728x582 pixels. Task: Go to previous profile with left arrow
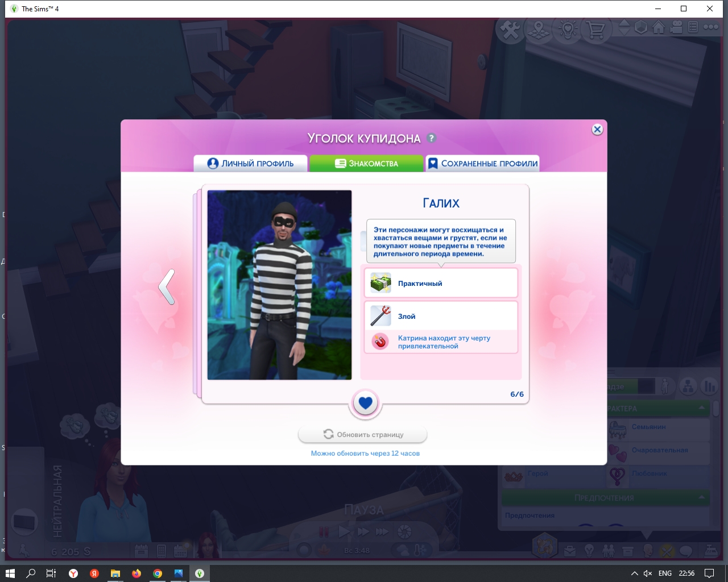click(167, 287)
